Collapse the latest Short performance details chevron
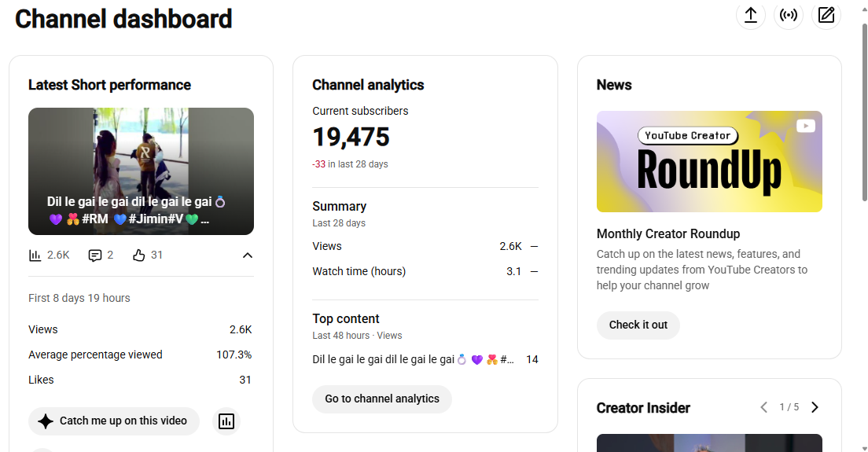 [x=248, y=255]
